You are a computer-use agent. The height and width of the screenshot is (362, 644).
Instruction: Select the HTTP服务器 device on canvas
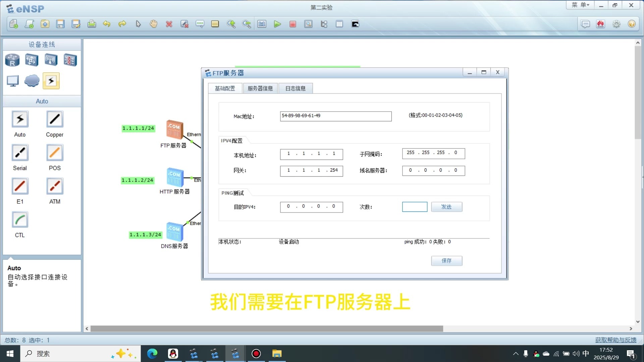(175, 177)
